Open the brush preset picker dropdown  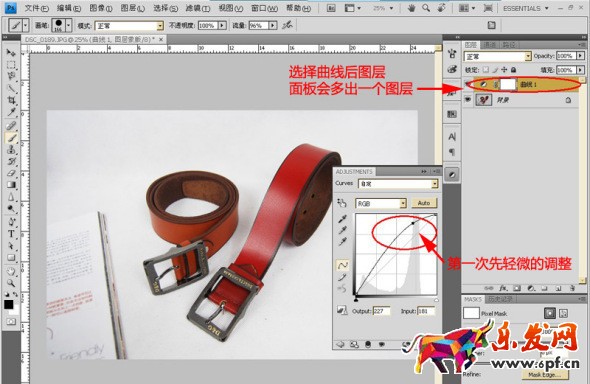click(69, 26)
